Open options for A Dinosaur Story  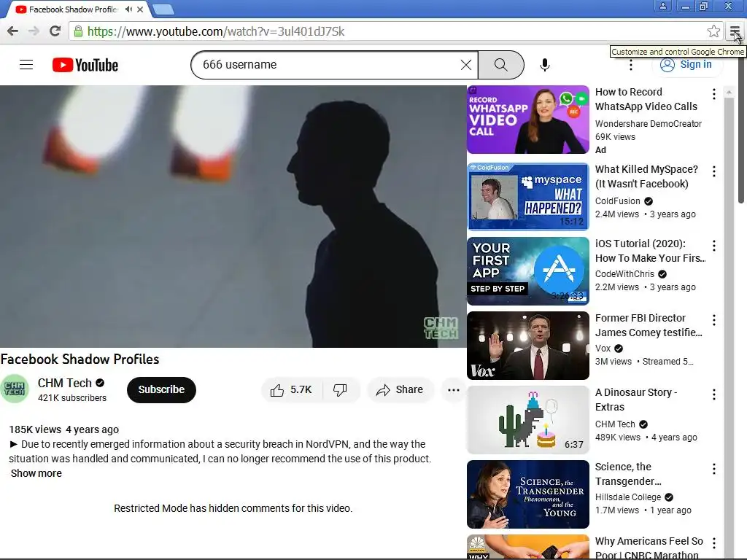point(713,394)
